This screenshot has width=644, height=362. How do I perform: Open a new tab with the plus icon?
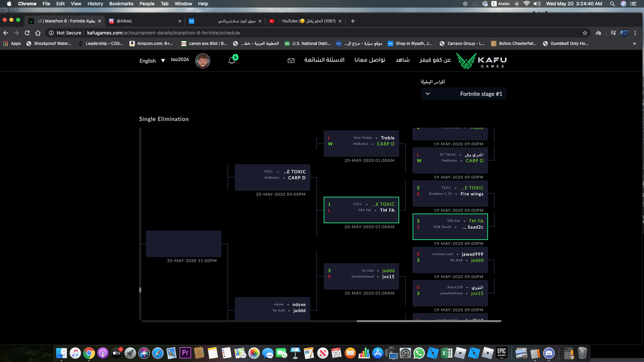353,21
